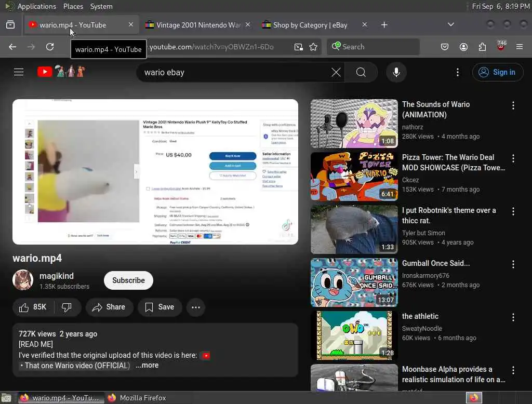The image size is (532, 404).
Task: Run YouTube search with magnifier button
Action: click(361, 72)
